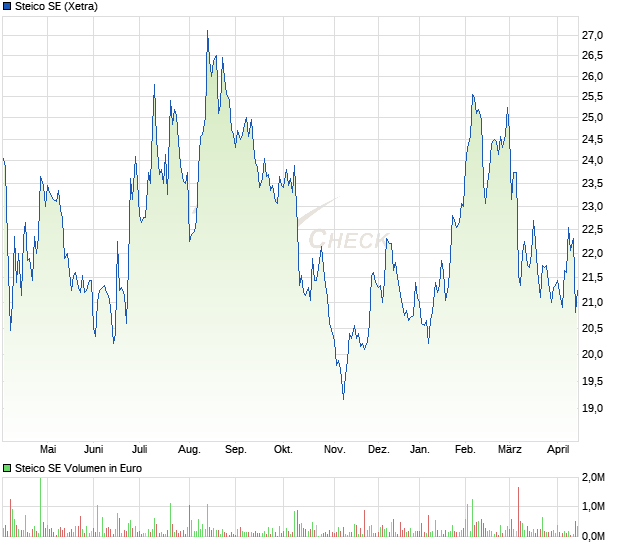Click the 24,5 price axis value

[592, 139]
